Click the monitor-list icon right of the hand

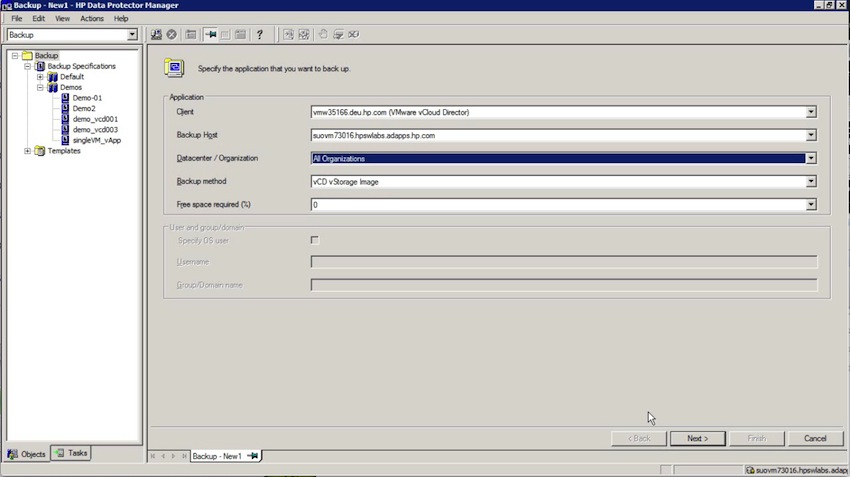click(x=338, y=35)
